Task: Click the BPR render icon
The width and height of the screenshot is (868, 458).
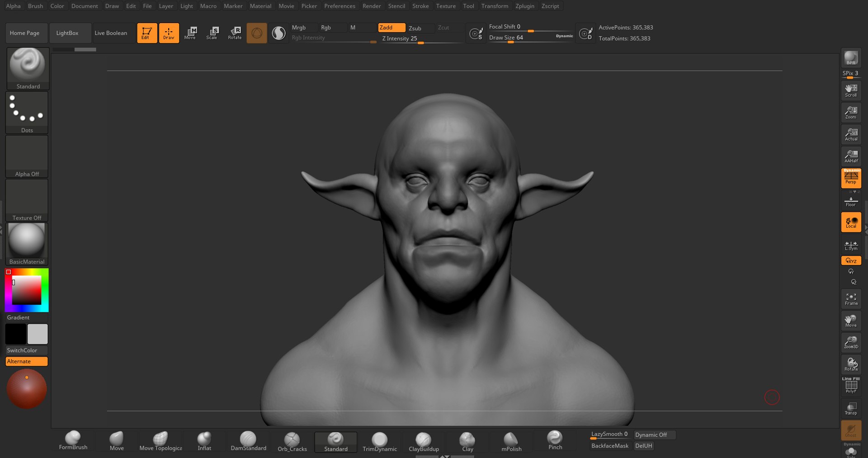Action: [851, 58]
